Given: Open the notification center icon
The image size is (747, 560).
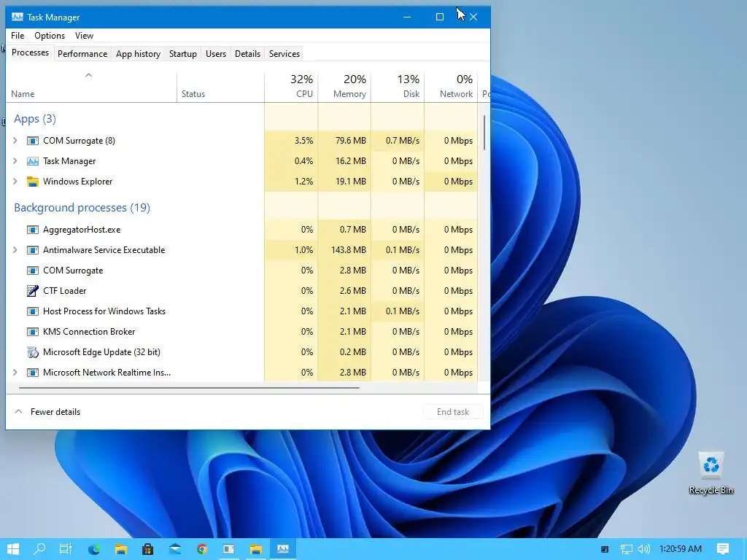Looking at the screenshot, I should pos(723,549).
